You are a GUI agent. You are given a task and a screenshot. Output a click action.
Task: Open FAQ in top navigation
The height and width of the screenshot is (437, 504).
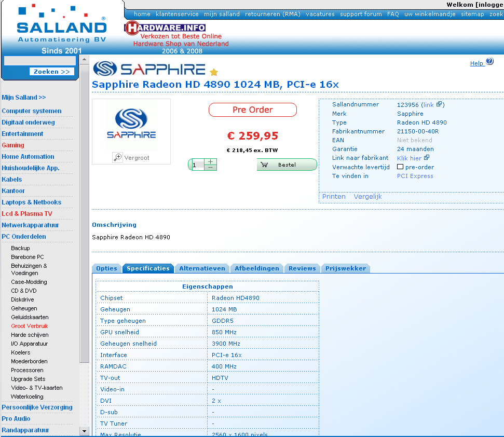(393, 14)
